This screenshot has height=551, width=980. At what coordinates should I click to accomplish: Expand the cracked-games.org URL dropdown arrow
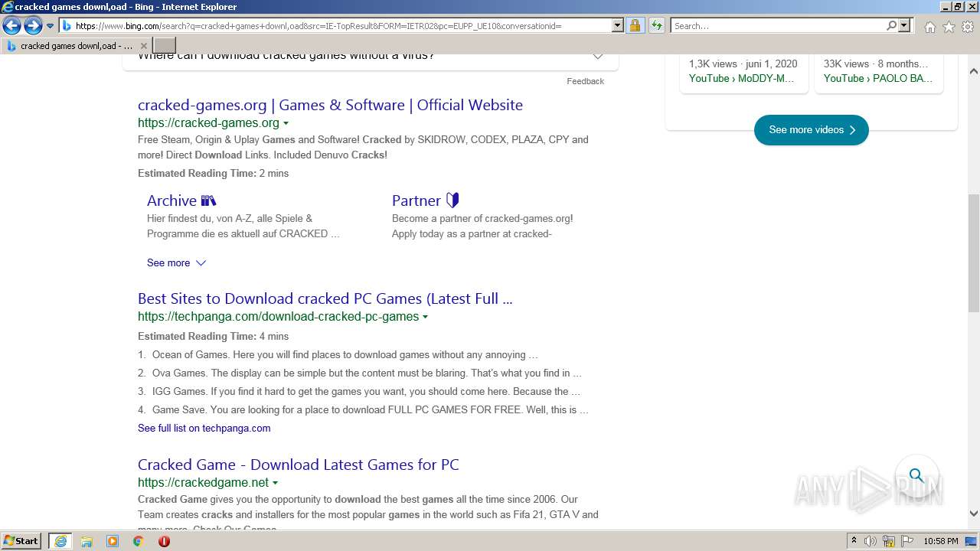tap(286, 123)
